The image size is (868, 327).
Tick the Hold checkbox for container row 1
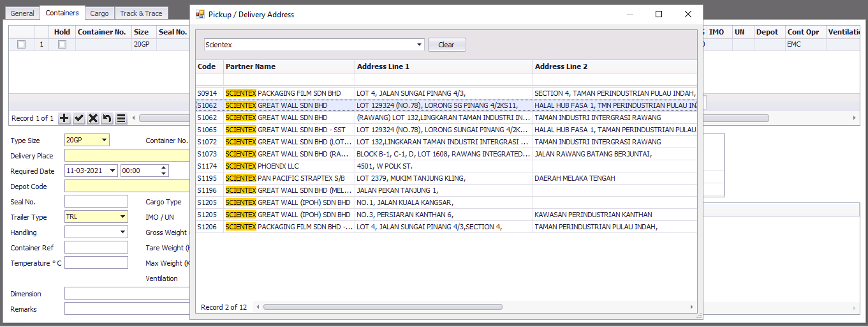pos(62,45)
